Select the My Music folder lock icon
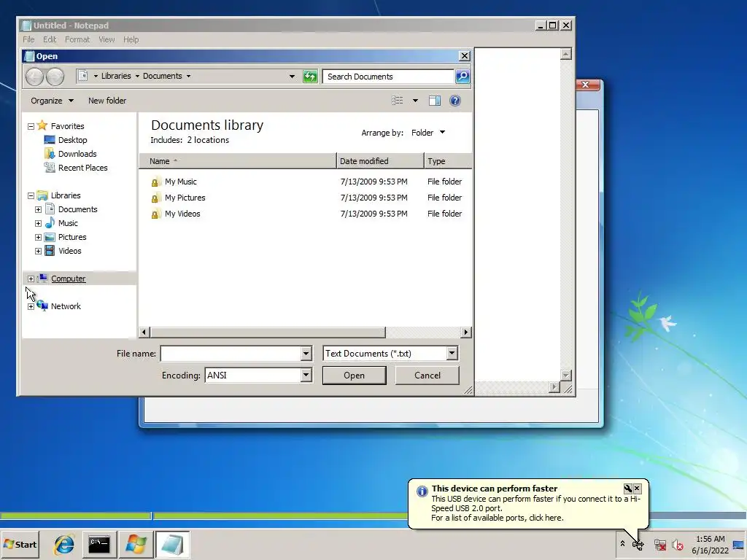Image resolution: width=747 pixels, height=560 pixels. coord(155,182)
